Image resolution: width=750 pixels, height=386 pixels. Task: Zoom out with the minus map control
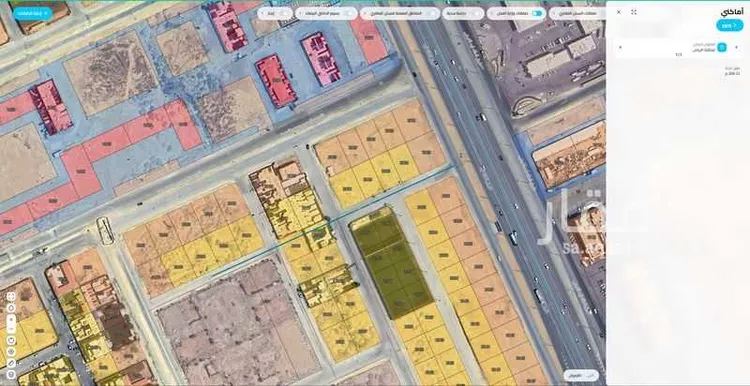tap(11, 328)
